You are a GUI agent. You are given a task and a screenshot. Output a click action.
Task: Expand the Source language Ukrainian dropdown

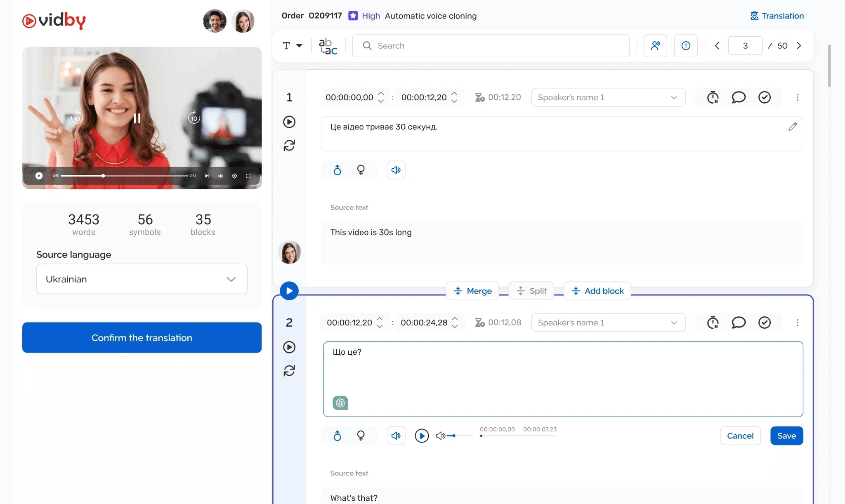(142, 279)
